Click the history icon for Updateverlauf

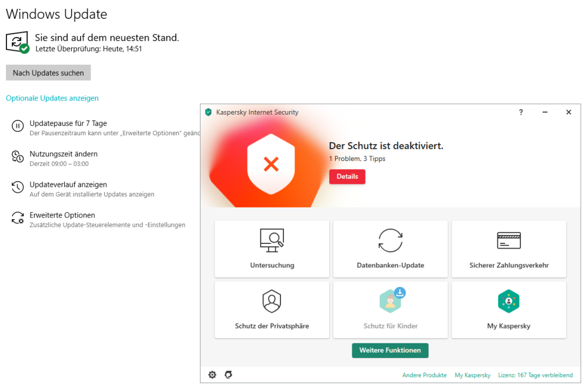coord(17,187)
